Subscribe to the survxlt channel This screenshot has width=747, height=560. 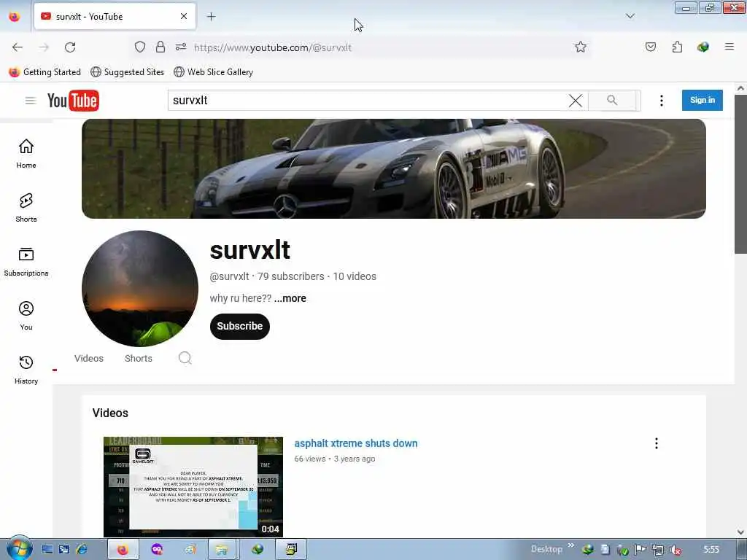click(239, 326)
